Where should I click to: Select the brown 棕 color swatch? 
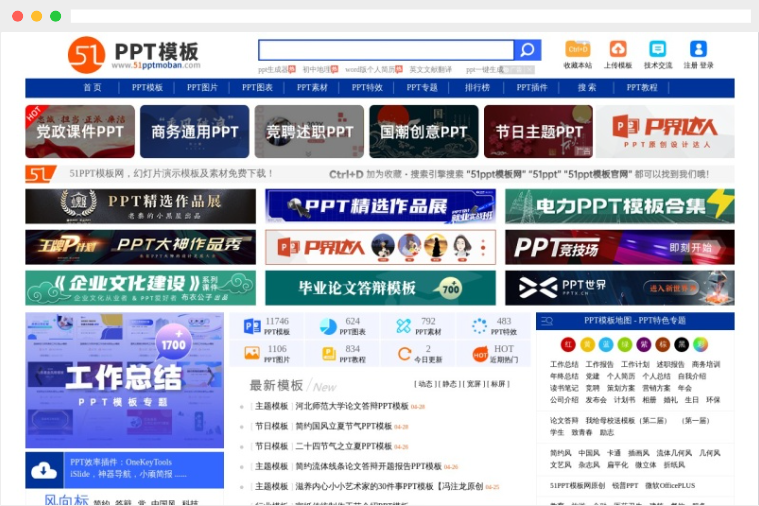point(662,344)
